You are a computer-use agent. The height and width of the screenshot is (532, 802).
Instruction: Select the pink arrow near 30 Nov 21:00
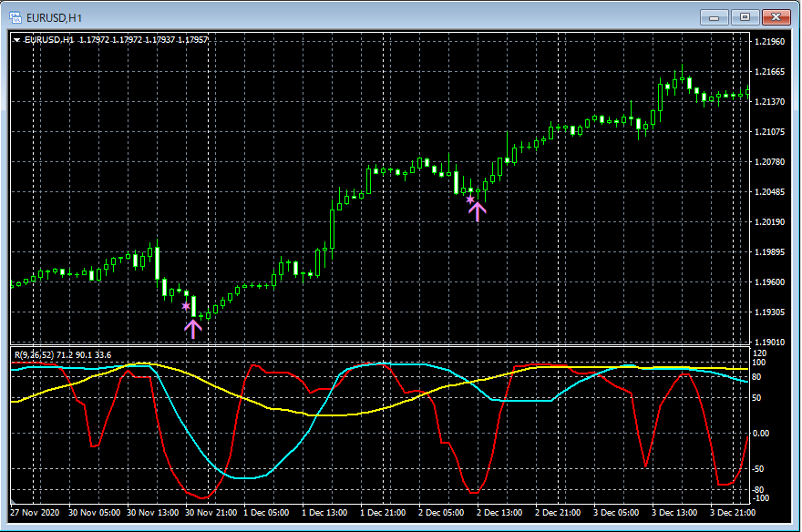(193, 329)
